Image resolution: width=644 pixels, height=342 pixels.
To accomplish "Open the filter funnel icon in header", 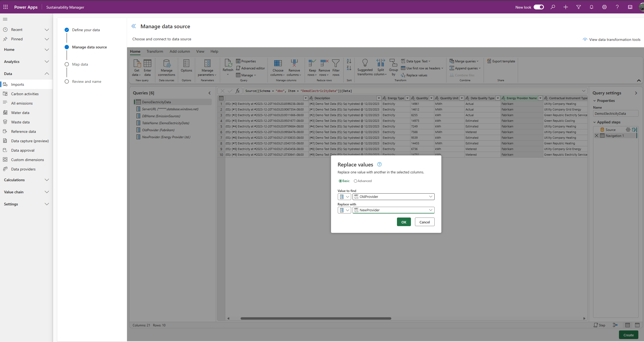I will (579, 7).
